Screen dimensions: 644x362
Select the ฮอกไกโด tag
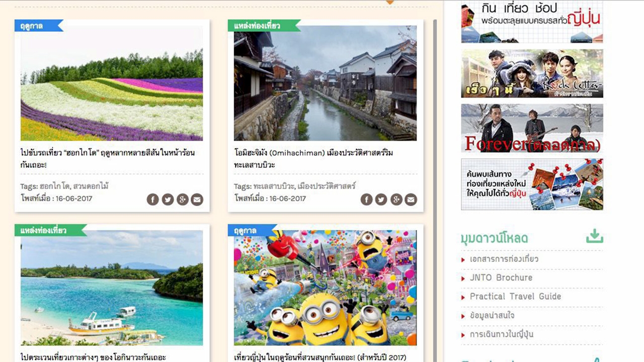pos(54,186)
